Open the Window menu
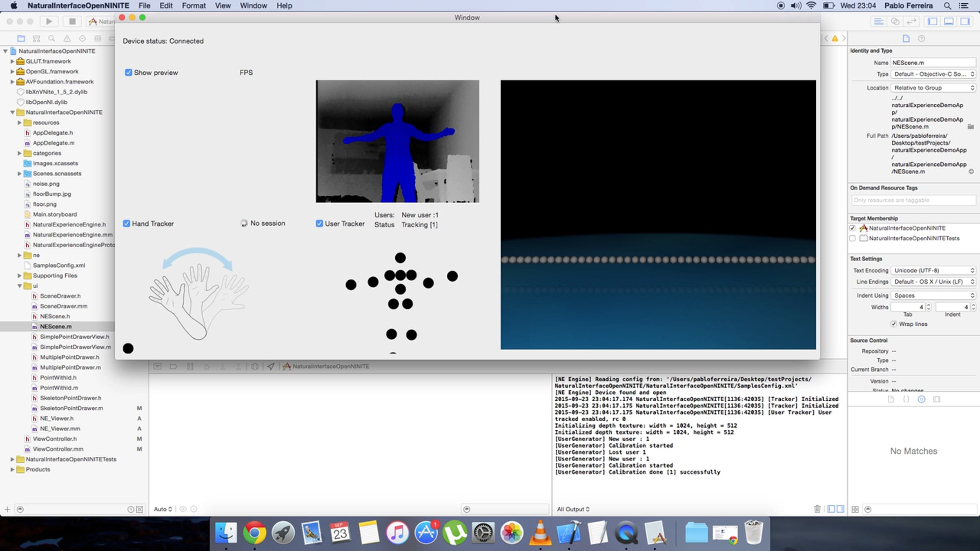Screen dimensions: 980x551 [254, 6]
